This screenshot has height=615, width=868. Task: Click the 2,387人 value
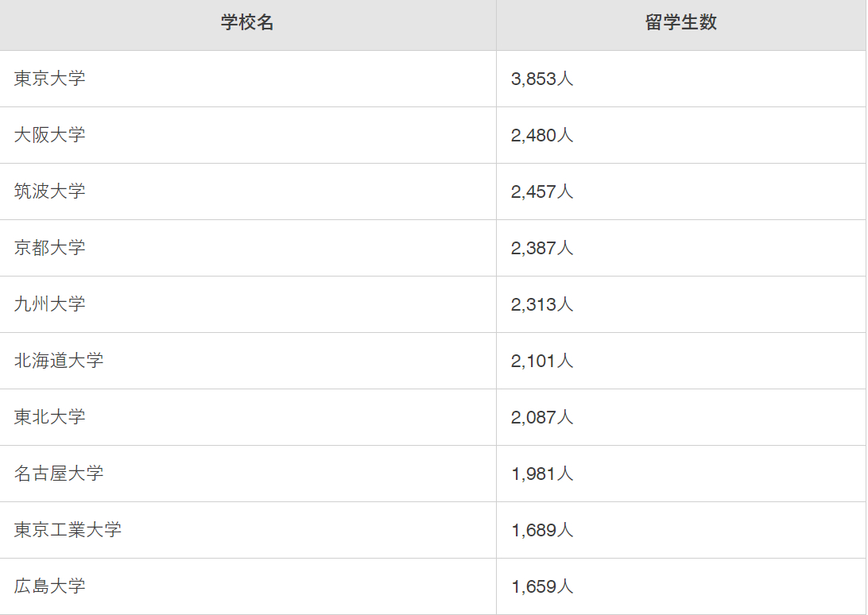coord(542,249)
